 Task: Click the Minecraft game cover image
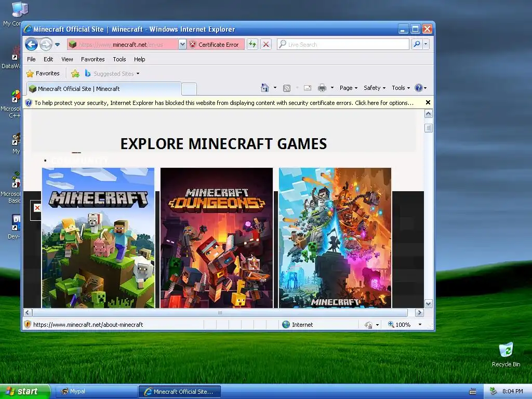pyautogui.click(x=98, y=238)
